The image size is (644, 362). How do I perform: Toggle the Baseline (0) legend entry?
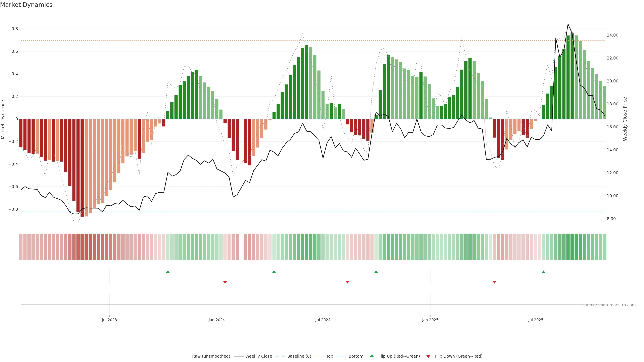coord(299,356)
